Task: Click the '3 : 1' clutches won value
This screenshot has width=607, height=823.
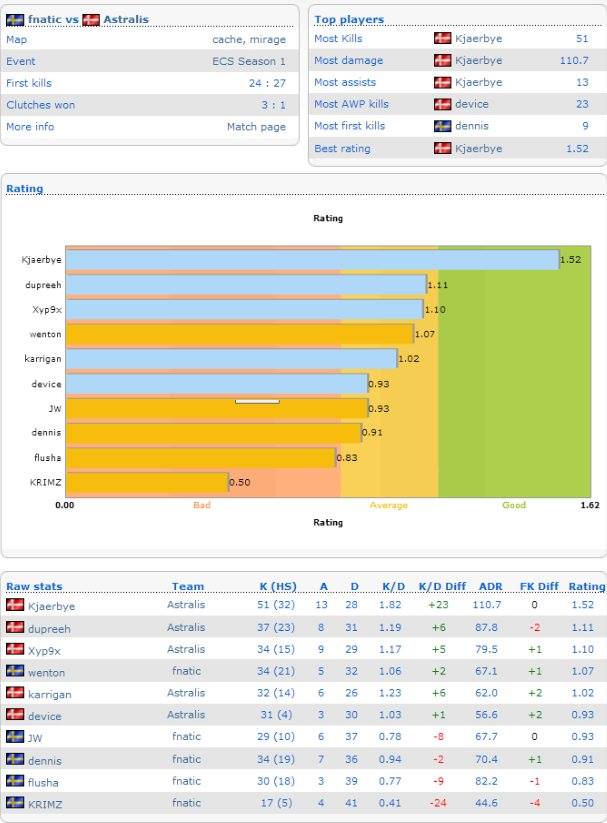Action: (x=274, y=105)
